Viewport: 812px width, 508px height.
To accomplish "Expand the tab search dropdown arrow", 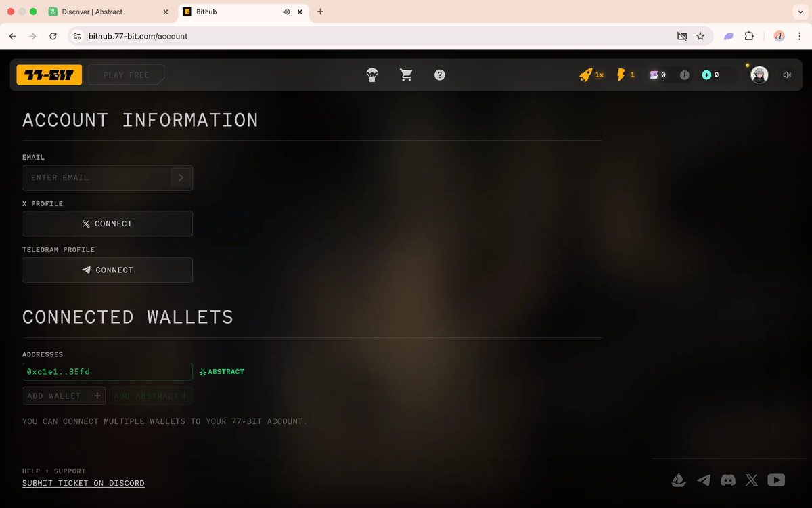I will coord(801,12).
